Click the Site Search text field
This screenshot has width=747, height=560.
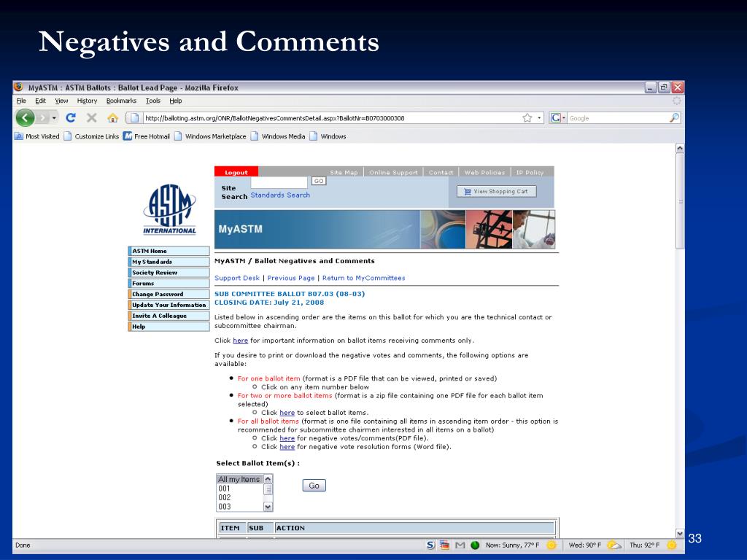pyautogui.click(x=279, y=182)
